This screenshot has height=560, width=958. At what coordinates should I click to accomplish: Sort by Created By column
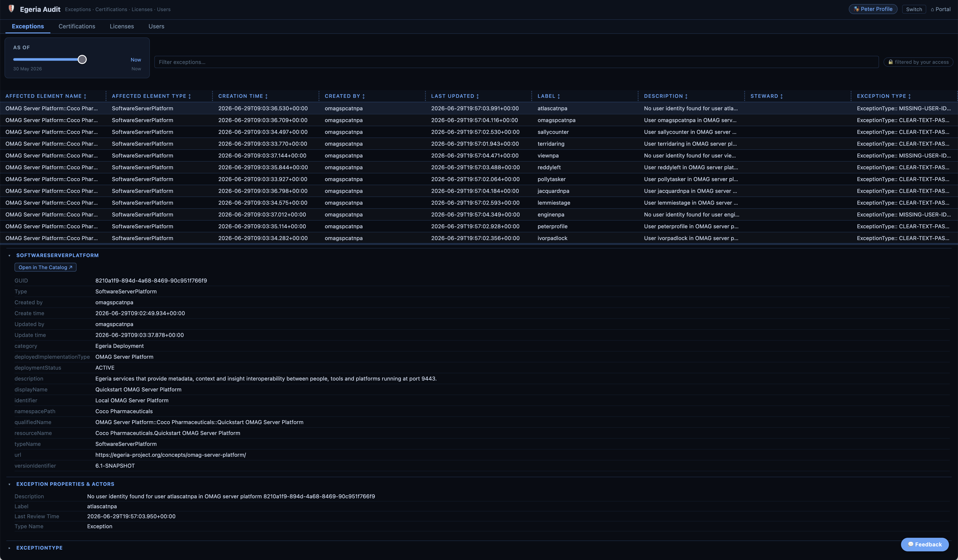tap(345, 96)
